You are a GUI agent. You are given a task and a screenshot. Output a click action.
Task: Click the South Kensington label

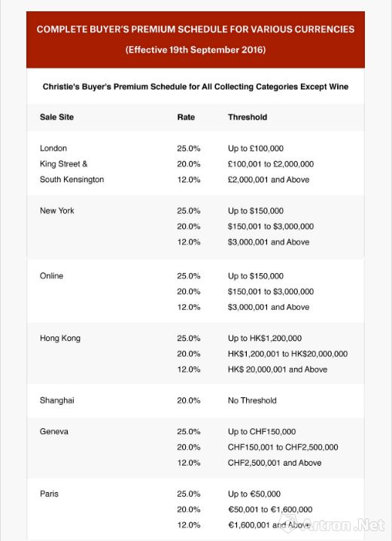[x=71, y=179]
